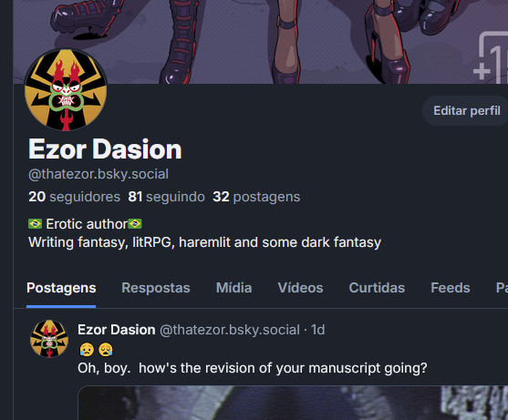Screen dimensions: 508x420
Task: View the 20 seguidores list
Action: click(x=74, y=197)
